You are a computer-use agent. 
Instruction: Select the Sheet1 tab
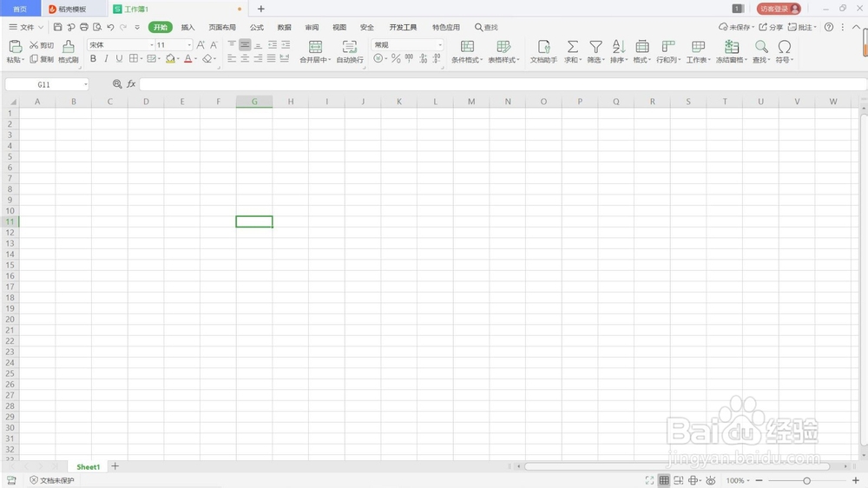[x=88, y=467]
